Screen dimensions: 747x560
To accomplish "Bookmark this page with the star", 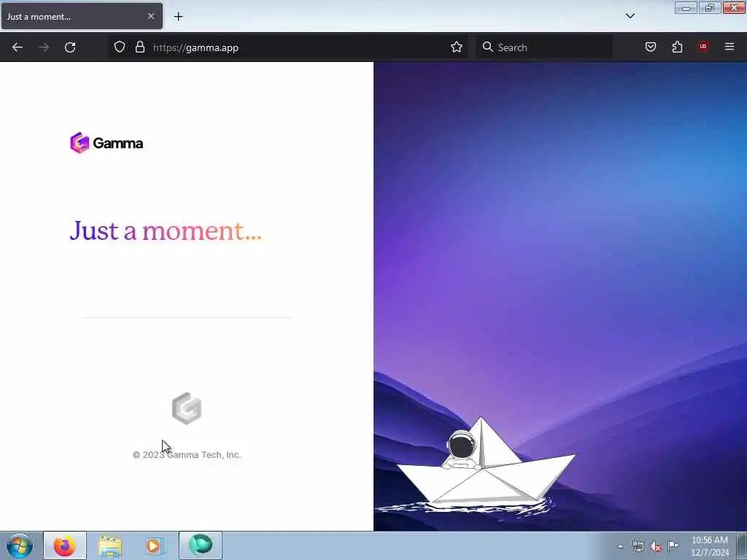I will tap(457, 47).
